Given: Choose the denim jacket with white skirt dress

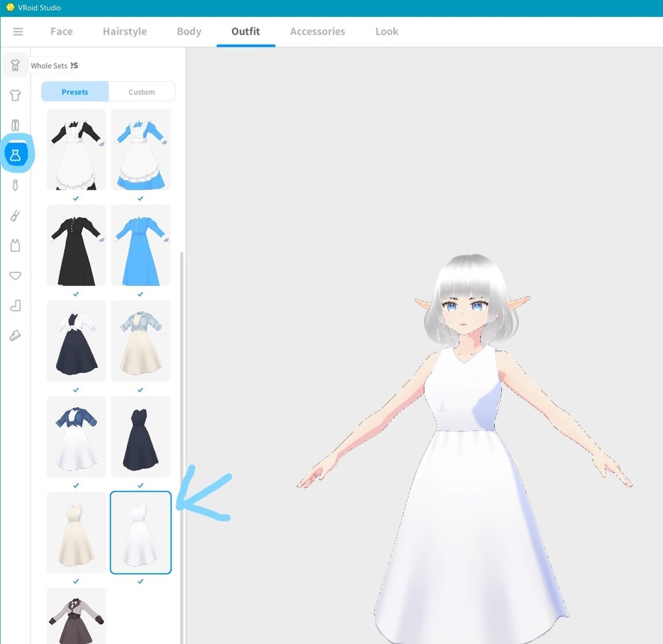Looking at the screenshot, I should click(76, 437).
